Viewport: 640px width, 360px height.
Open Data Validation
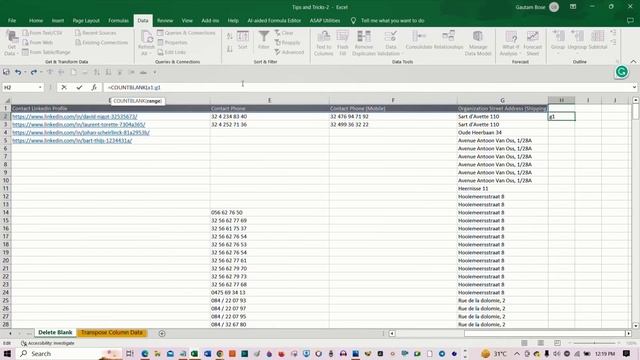390,43
